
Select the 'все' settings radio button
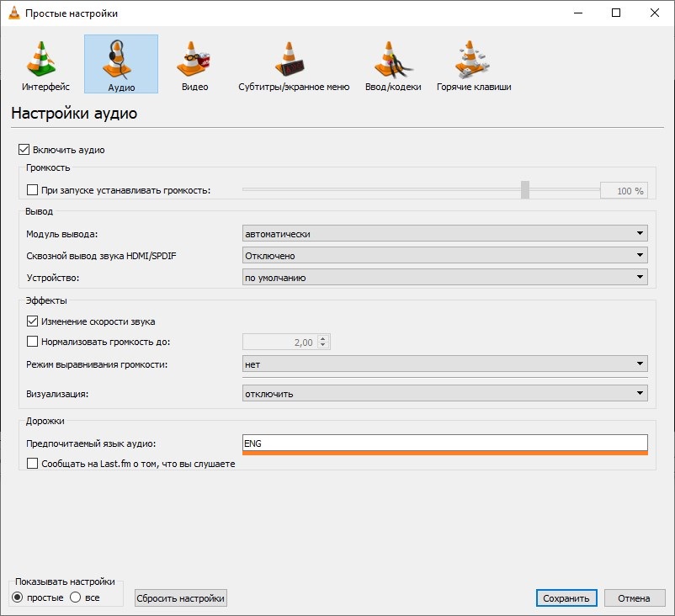[75, 597]
